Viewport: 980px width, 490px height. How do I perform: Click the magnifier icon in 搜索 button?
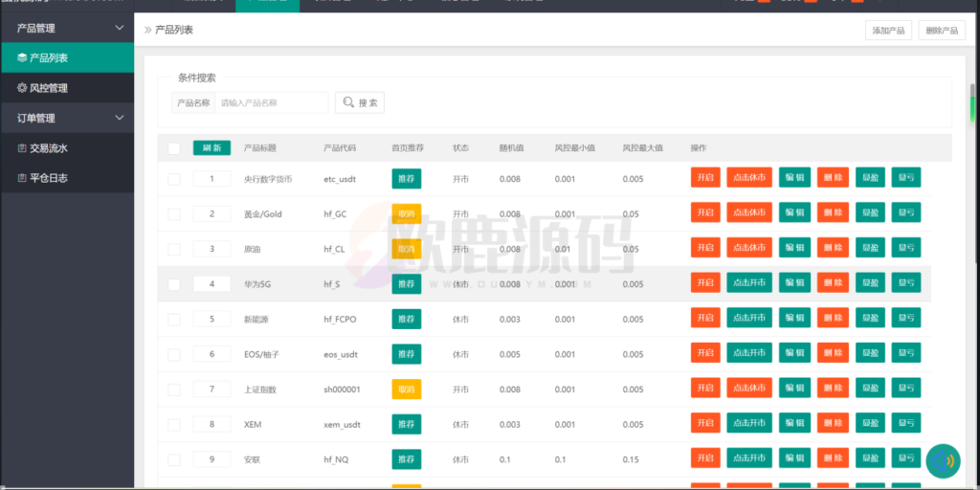pyautogui.click(x=346, y=102)
